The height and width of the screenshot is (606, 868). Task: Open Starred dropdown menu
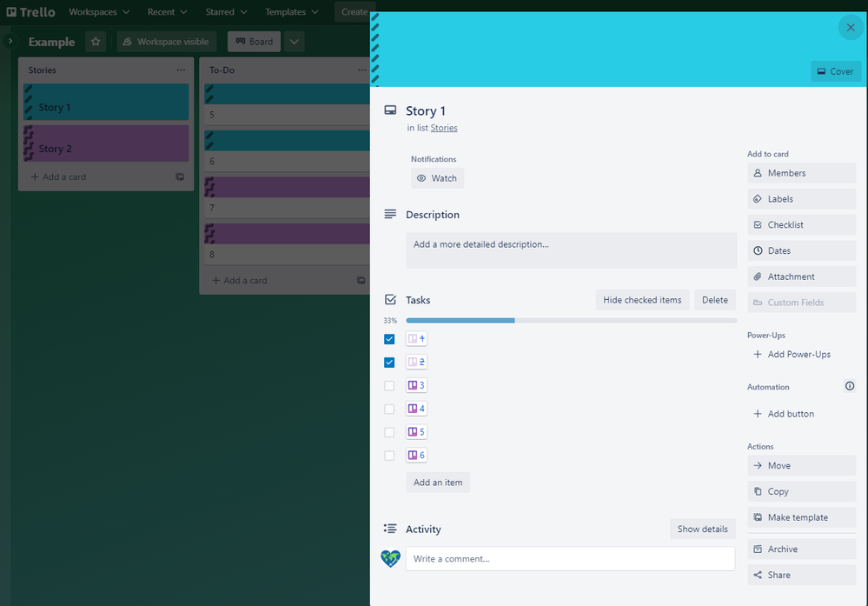[x=226, y=11]
